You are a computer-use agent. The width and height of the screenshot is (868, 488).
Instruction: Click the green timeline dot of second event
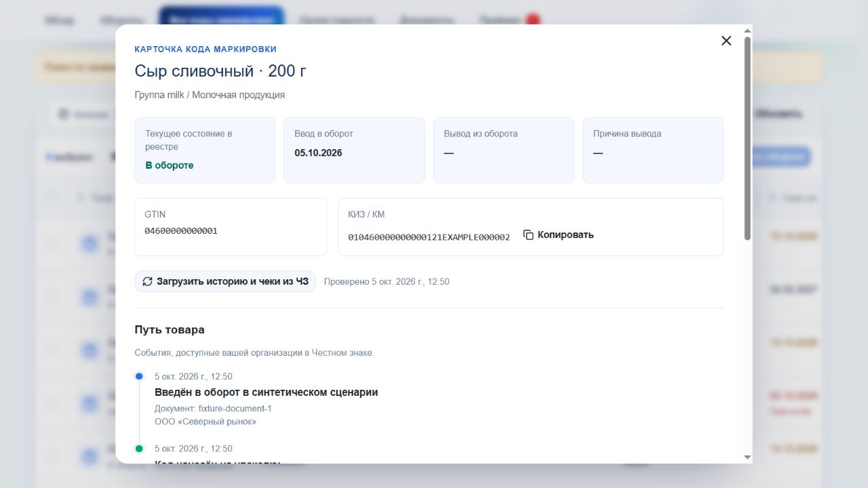pos(139,449)
